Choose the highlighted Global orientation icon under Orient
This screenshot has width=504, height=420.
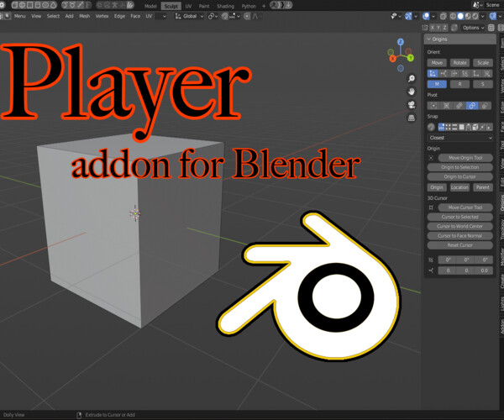coord(433,74)
